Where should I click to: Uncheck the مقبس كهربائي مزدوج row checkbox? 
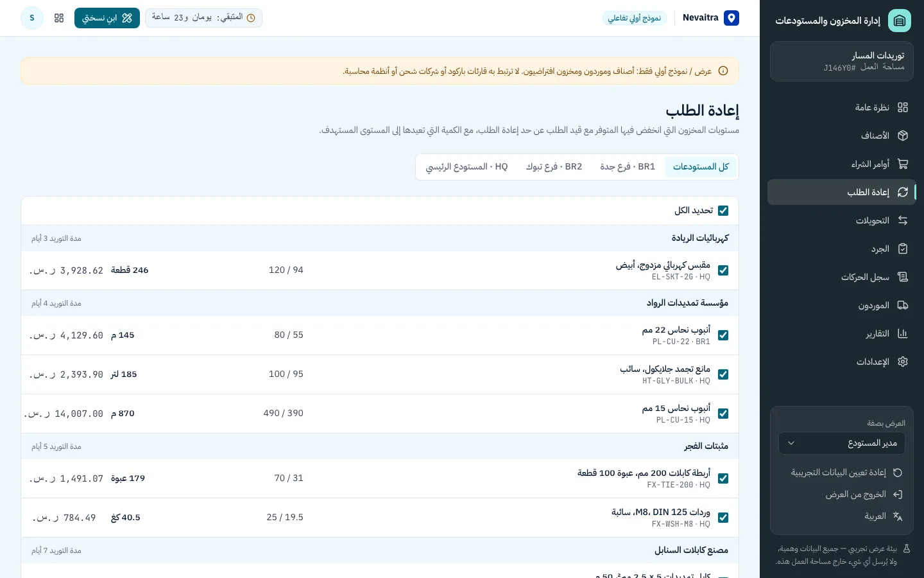click(x=723, y=270)
